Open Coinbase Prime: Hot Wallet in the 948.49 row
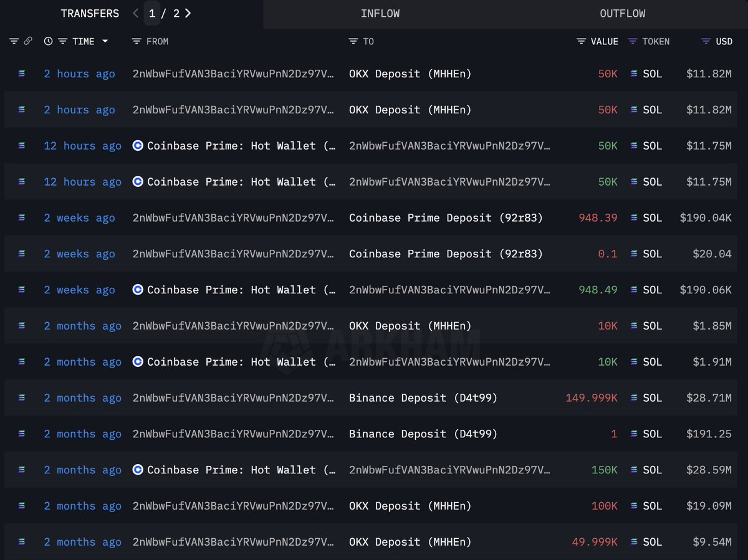Viewport: 748px width, 560px height. (241, 290)
